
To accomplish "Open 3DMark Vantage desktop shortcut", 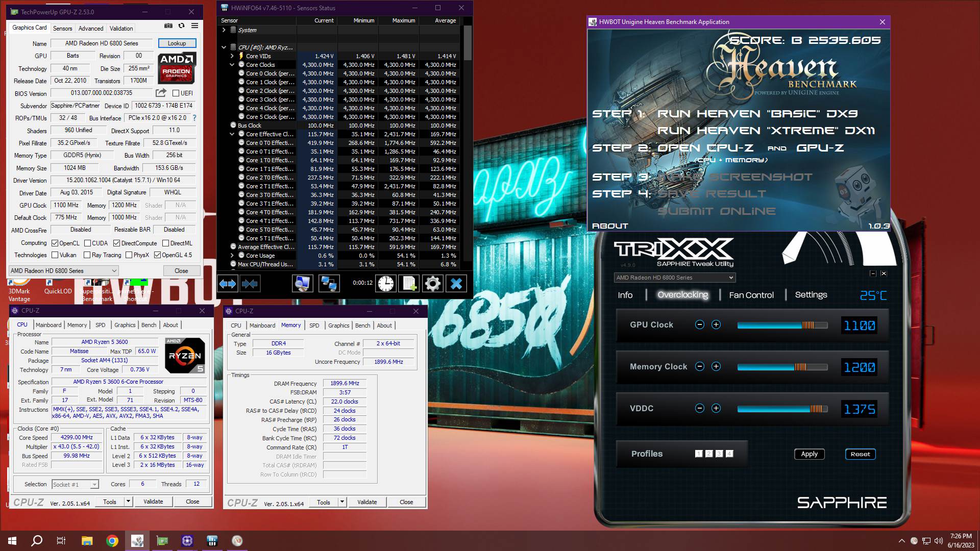I will (x=19, y=291).
